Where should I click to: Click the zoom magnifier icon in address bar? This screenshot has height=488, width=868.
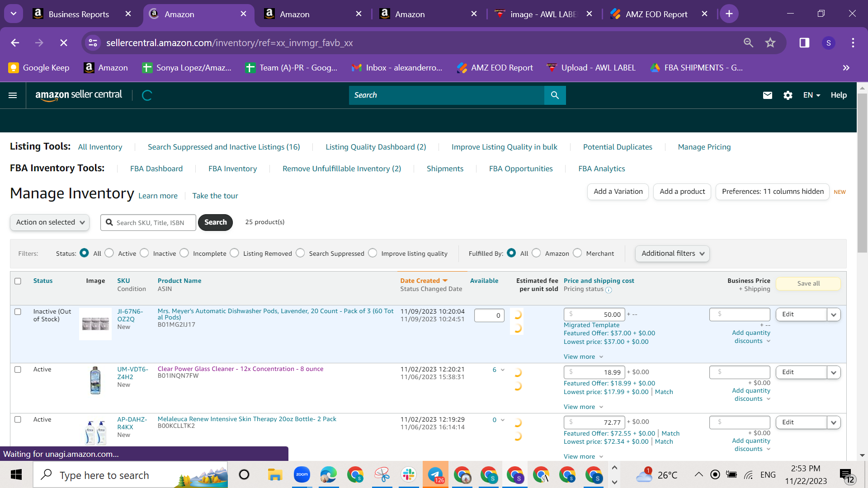point(749,43)
